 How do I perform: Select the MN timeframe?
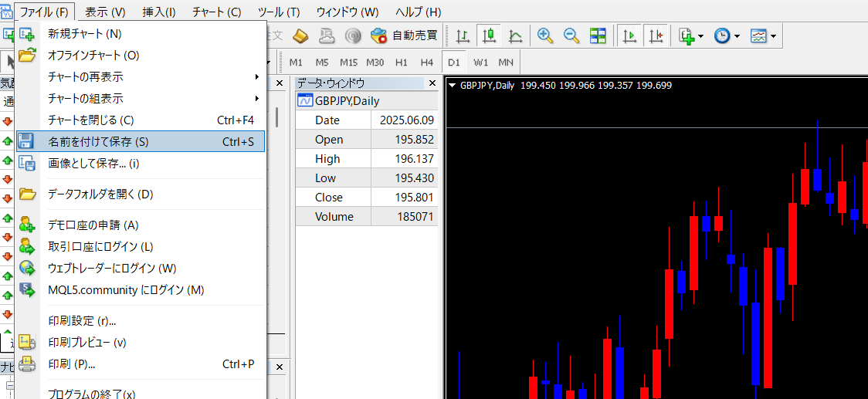click(506, 63)
